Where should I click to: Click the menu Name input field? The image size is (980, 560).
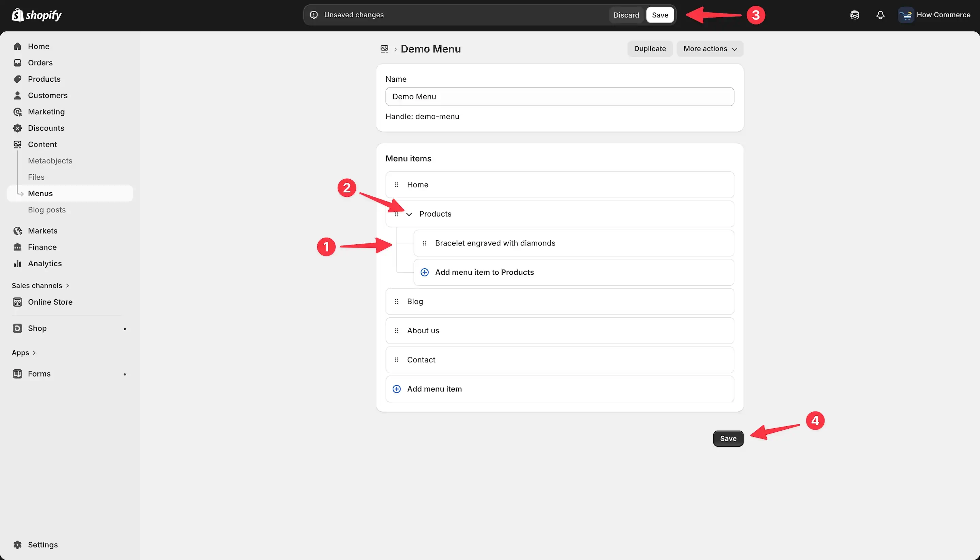(560, 97)
